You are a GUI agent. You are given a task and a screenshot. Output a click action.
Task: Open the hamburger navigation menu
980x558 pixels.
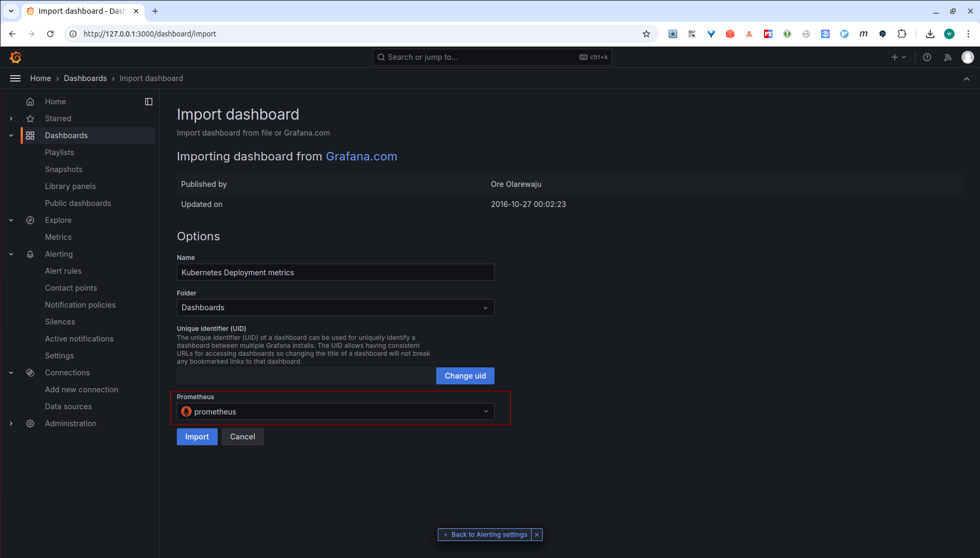pyautogui.click(x=15, y=78)
